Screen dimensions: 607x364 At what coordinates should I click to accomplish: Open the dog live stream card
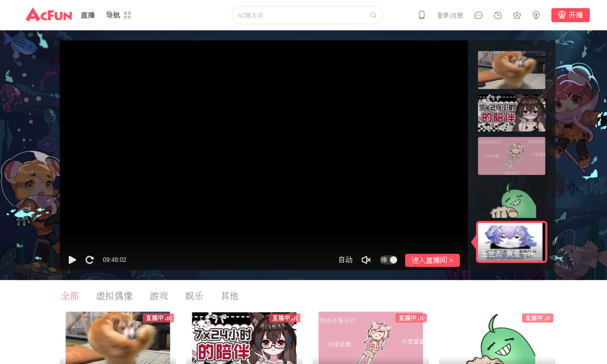(118, 338)
